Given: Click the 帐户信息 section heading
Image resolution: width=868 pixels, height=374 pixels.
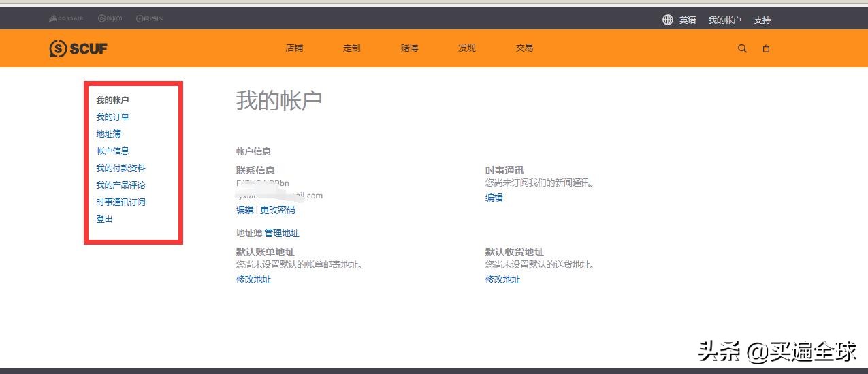Looking at the screenshot, I should (x=253, y=151).
